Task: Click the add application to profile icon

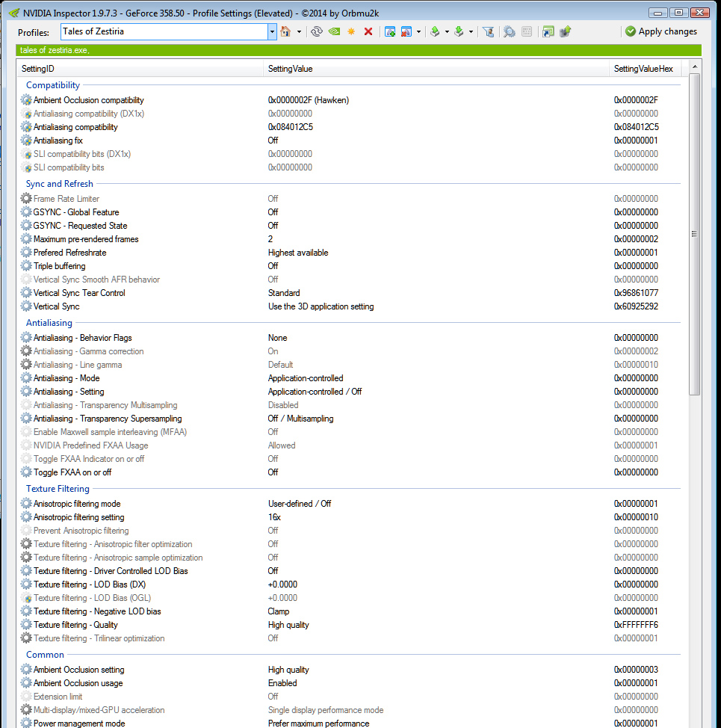Action: pos(390,31)
